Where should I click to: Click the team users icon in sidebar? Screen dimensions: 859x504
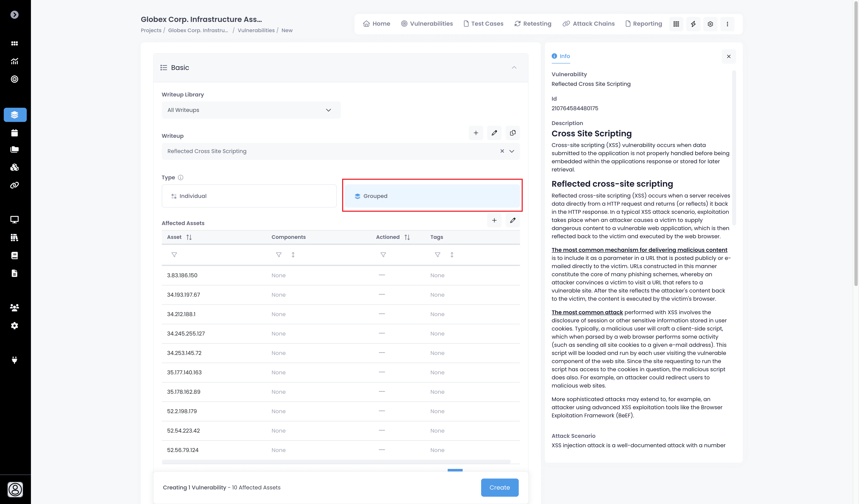click(x=14, y=308)
